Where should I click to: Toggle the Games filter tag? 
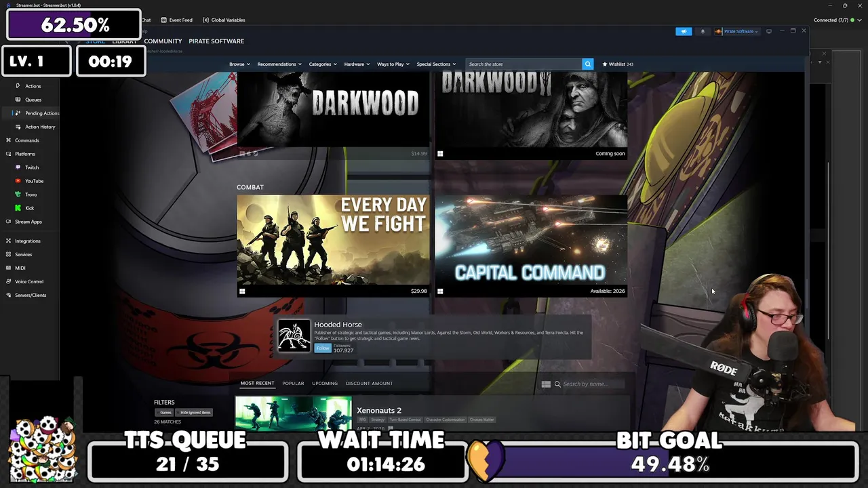coord(165,412)
